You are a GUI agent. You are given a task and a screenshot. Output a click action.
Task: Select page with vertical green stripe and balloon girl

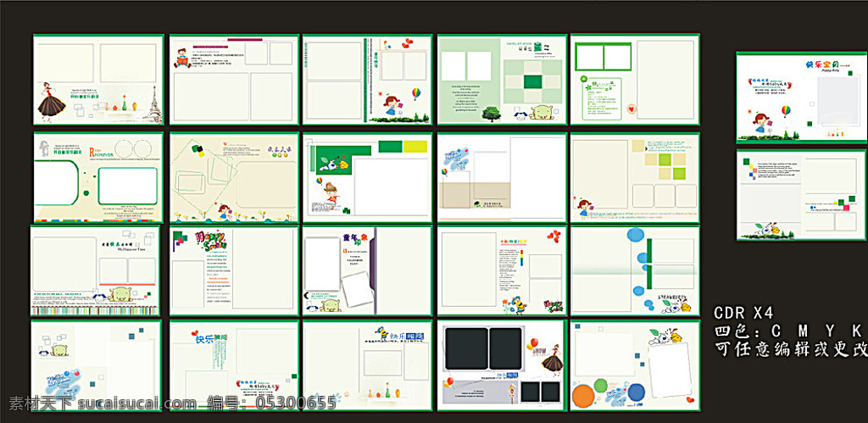pos(367,79)
